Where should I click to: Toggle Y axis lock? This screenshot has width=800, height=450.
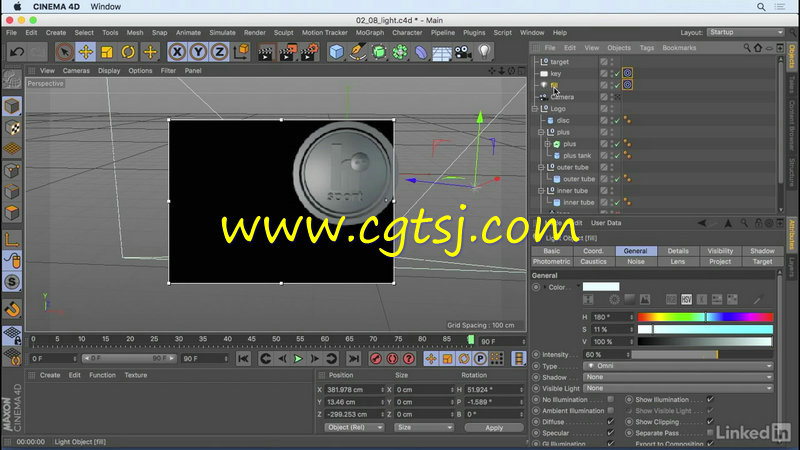coord(198,52)
